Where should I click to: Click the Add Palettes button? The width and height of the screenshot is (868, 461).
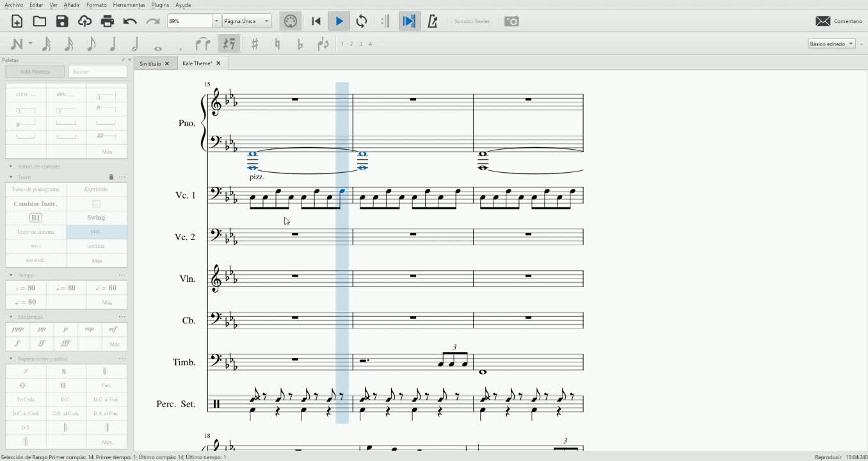35,72
